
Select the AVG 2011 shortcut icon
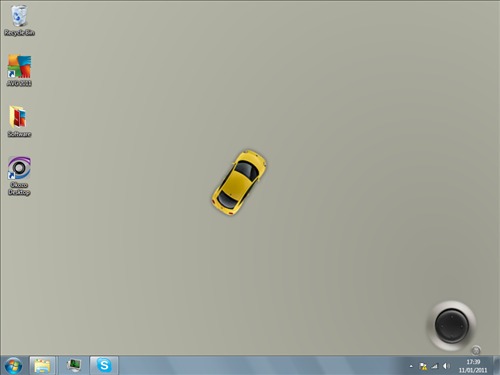[x=19, y=71]
